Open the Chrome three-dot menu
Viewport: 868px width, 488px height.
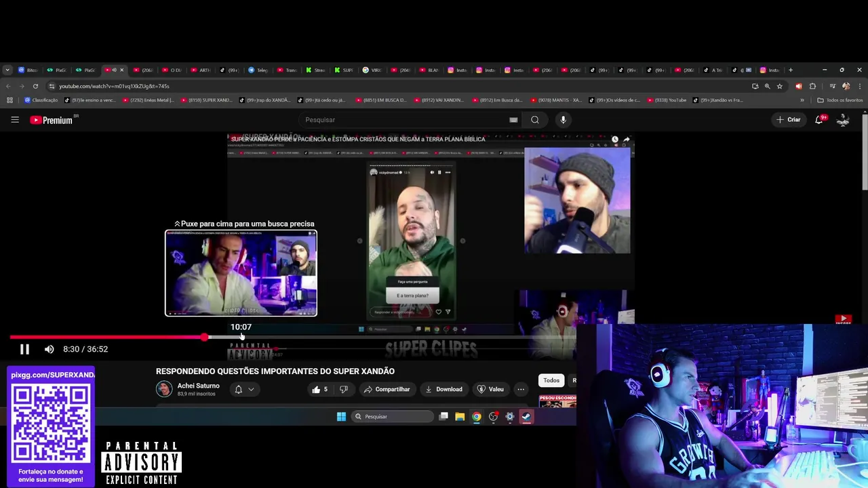coord(860,86)
